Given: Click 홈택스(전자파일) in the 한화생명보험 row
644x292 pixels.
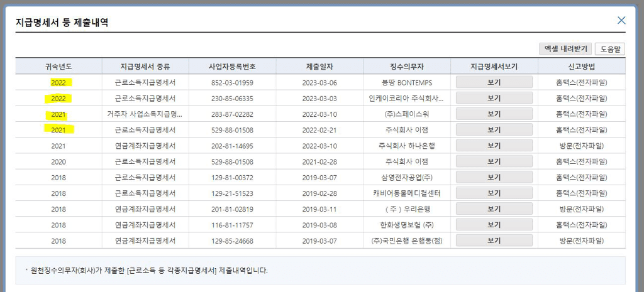Looking at the screenshot, I should 582,225.
